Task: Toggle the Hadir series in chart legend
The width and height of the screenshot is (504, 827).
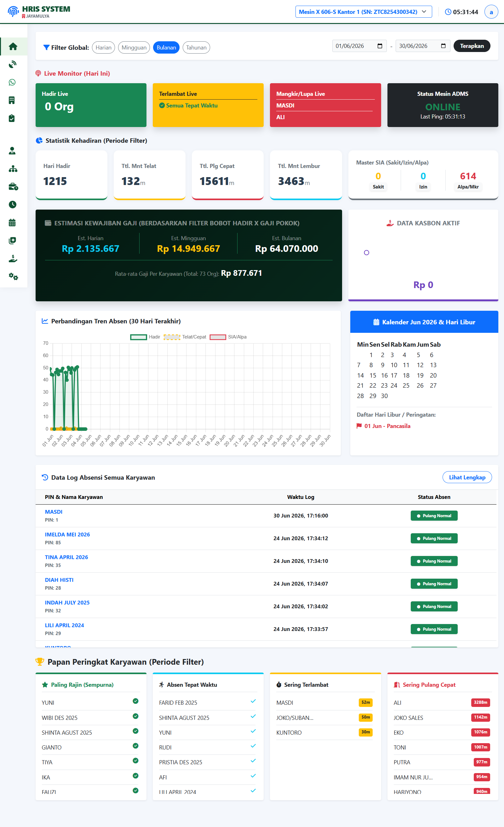Action: pos(145,337)
